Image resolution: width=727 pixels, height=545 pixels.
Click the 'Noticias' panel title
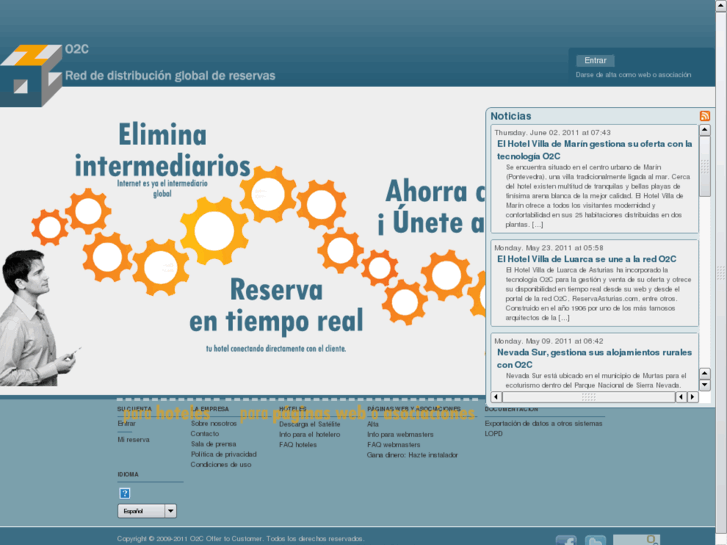pyautogui.click(x=510, y=116)
